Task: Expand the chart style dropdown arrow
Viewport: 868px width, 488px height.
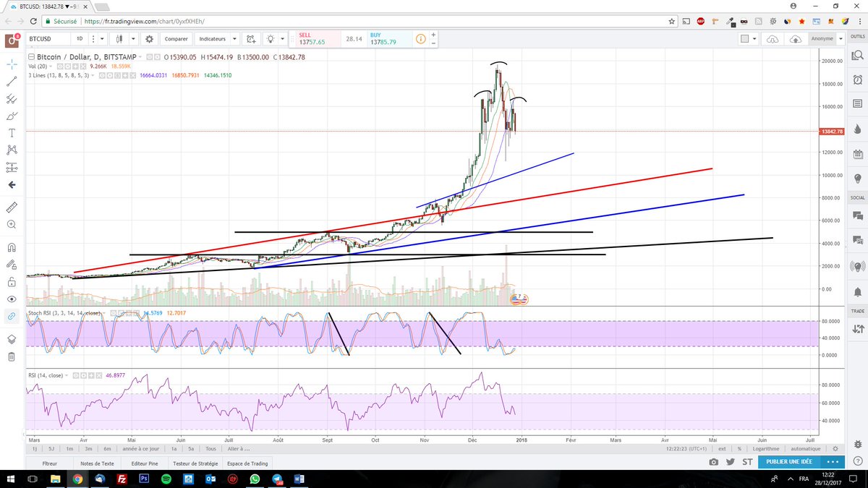Action: (x=133, y=39)
